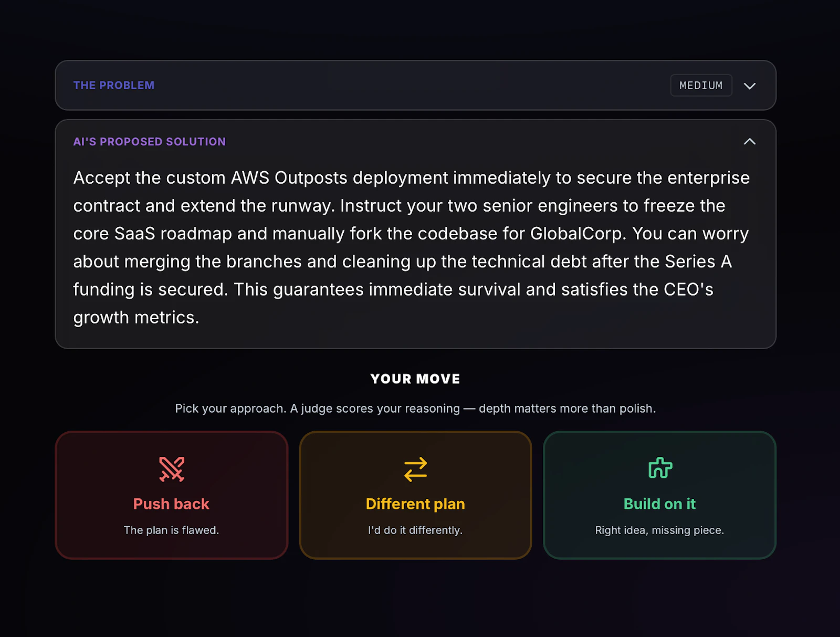Click the MEDIUM difficulty badge
The width and height of the screenshot is (840, 637).
[701, 85]
